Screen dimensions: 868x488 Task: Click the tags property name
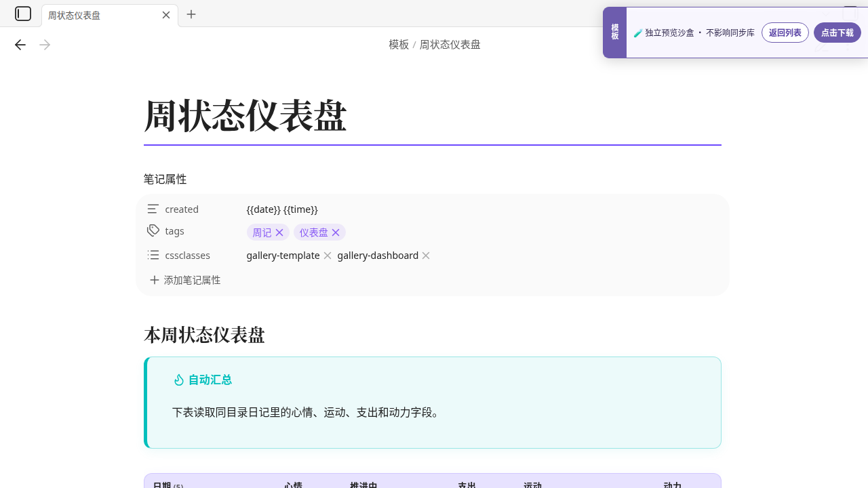coord(174,231)
